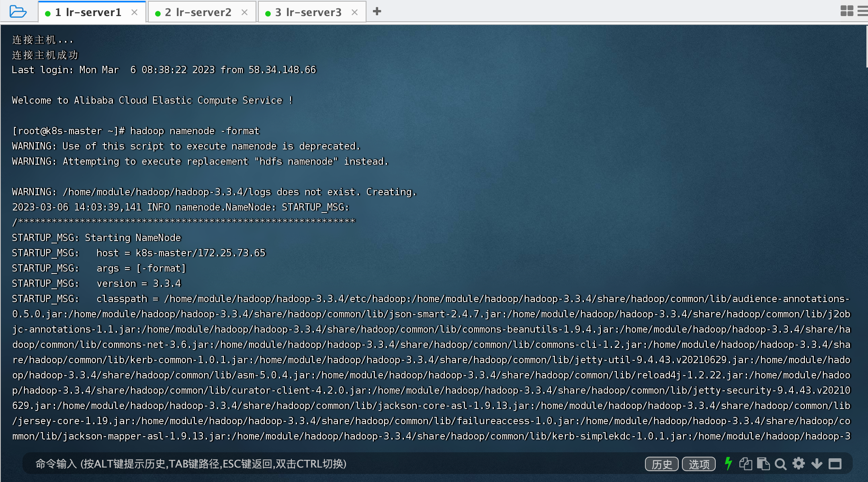
Task: Click the 'classpath =' line
Action: click(x=431, y=299)
